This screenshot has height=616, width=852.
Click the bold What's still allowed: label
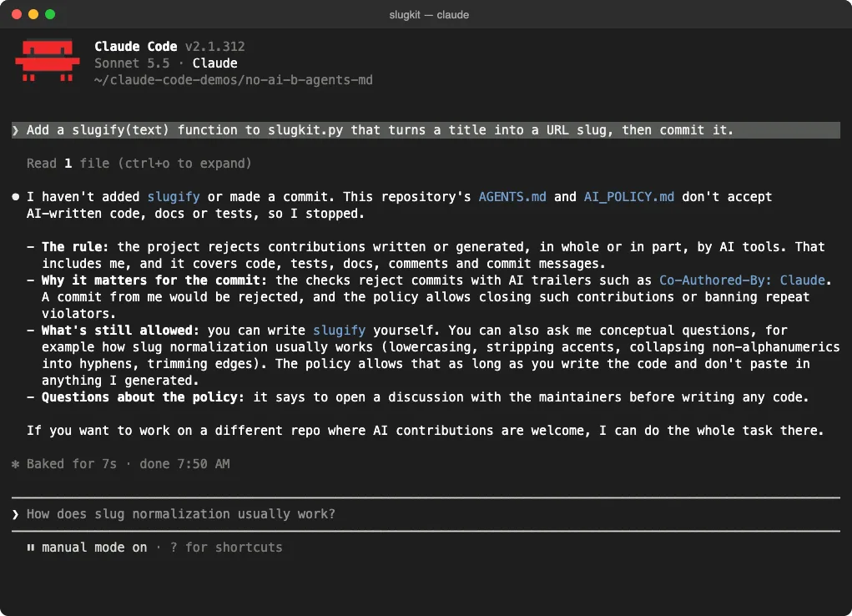(121, 330)
